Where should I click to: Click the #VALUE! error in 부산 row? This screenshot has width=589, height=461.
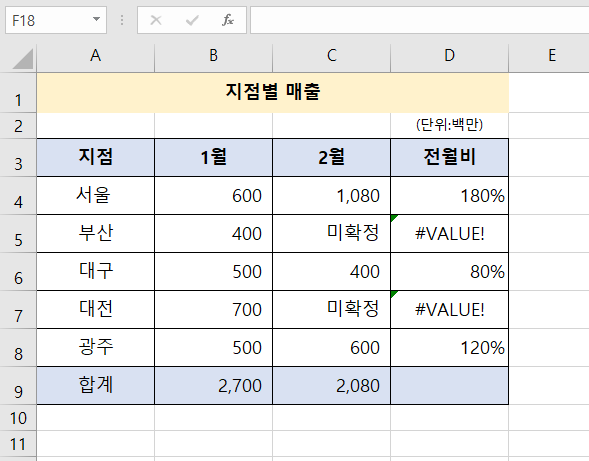[449, 234]
